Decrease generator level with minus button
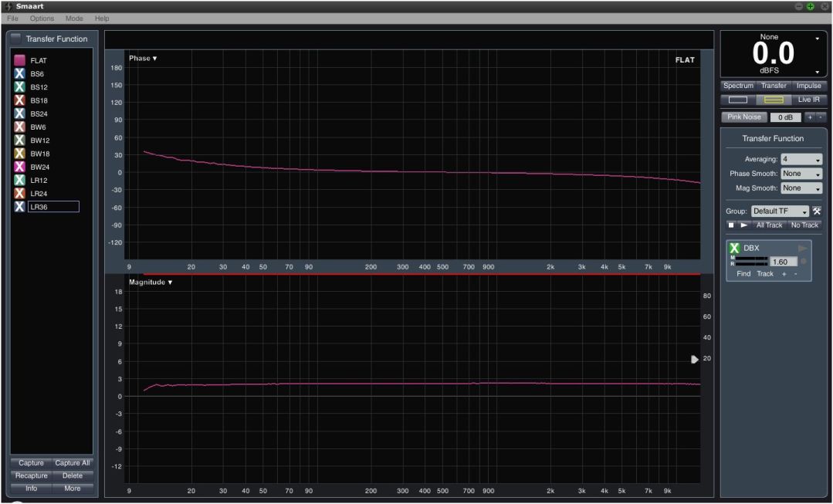 click(x=821, y=117)
